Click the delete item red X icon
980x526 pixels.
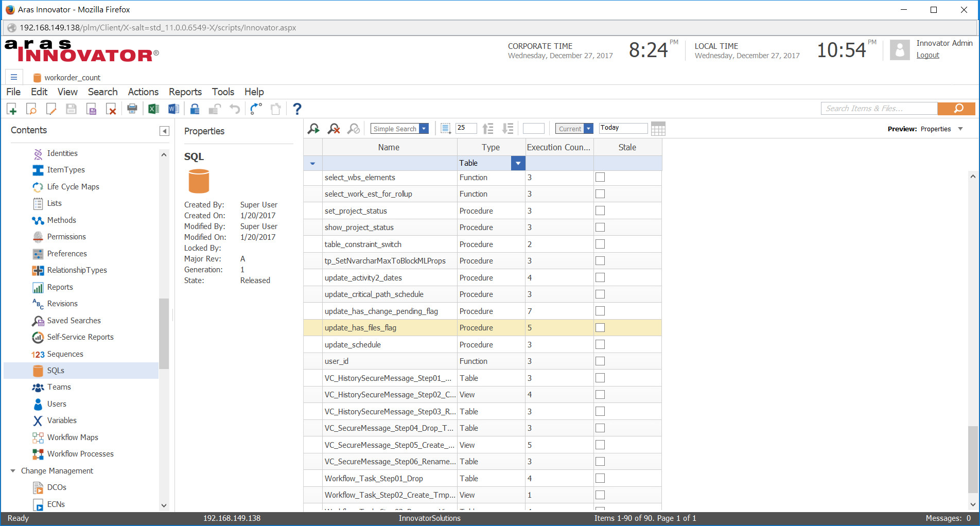[x=111, y=109]
